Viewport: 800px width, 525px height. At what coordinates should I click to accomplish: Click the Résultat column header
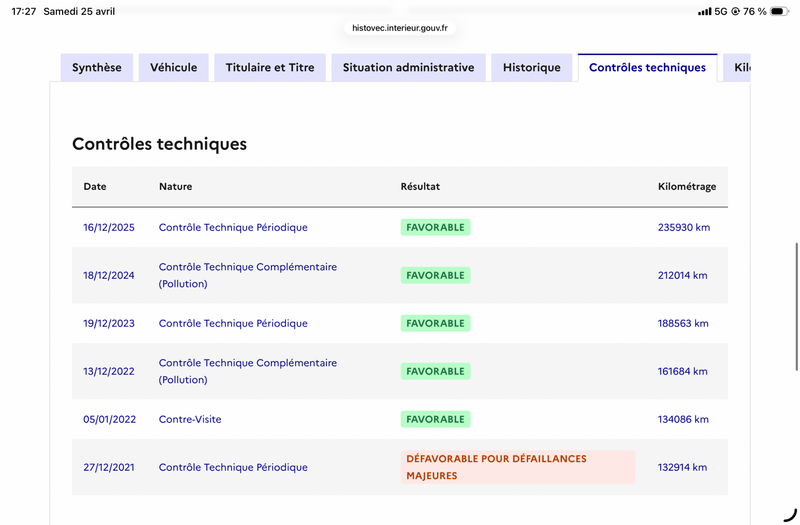(420, 187)
